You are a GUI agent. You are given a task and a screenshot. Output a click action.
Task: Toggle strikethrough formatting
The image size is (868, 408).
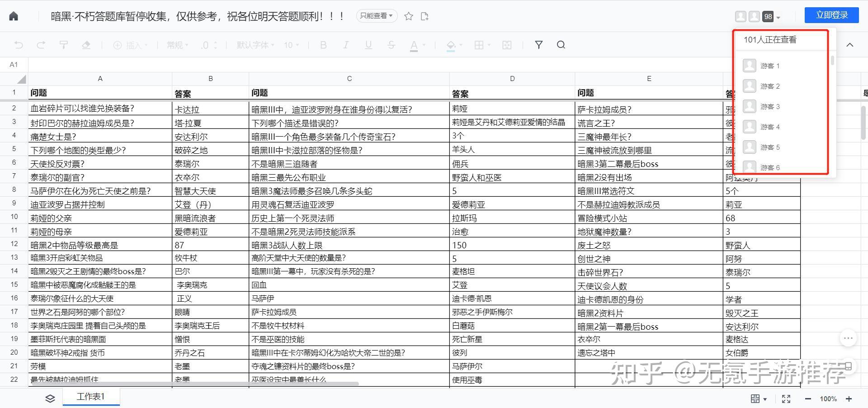391,45
